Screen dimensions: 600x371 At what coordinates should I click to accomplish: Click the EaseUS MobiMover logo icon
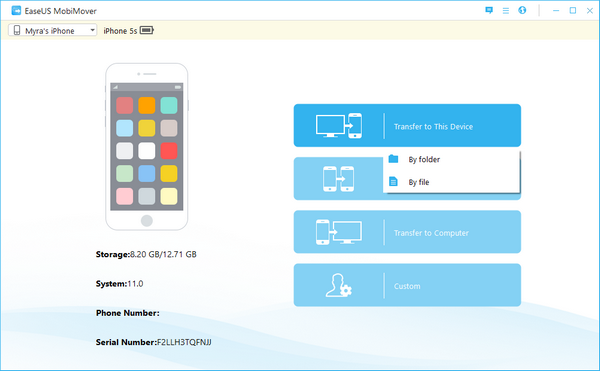coord(16,11)
